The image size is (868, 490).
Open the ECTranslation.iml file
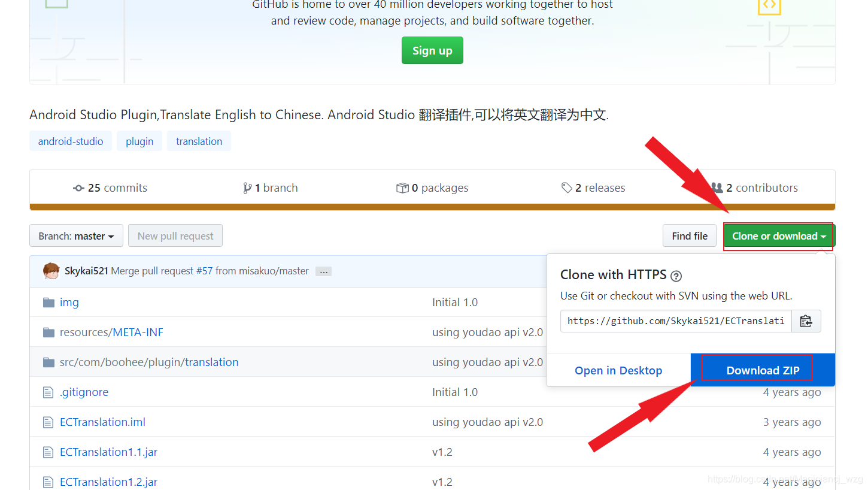(102, 422)
